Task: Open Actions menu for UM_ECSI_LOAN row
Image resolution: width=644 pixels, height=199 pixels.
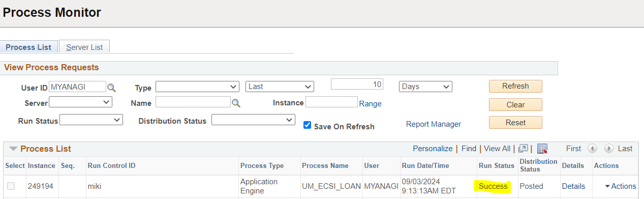Action: click(621, 186)
